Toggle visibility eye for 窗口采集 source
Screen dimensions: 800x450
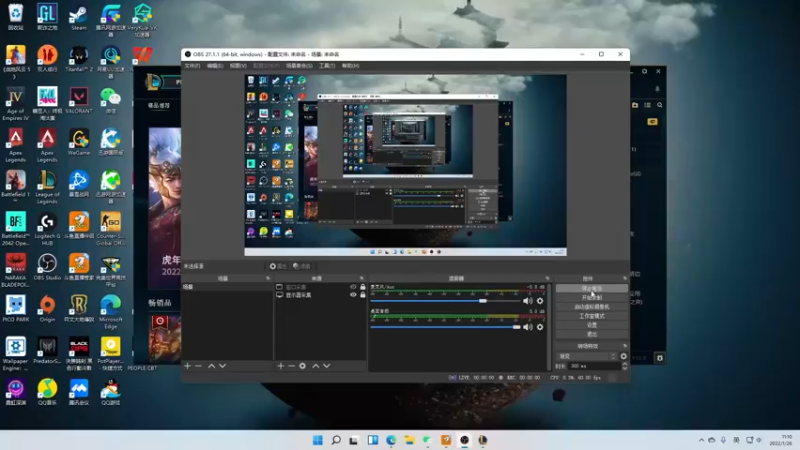coord(353,287)
